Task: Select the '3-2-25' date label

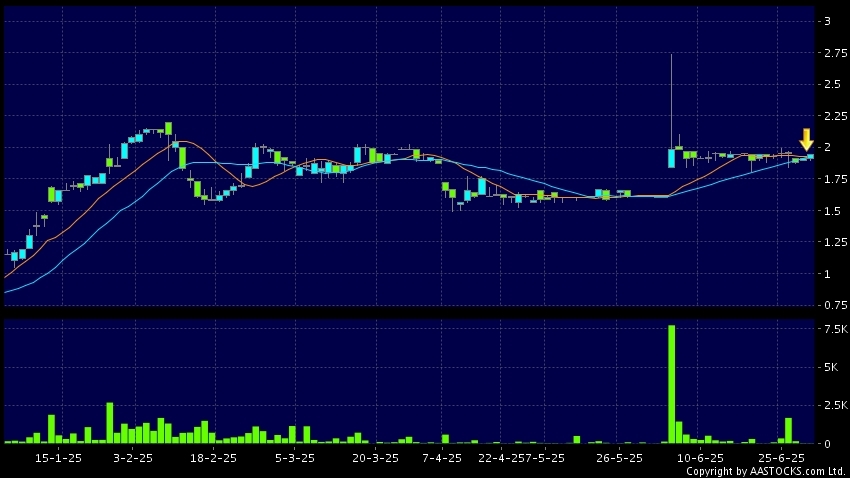Action: (x=133, y=458)
